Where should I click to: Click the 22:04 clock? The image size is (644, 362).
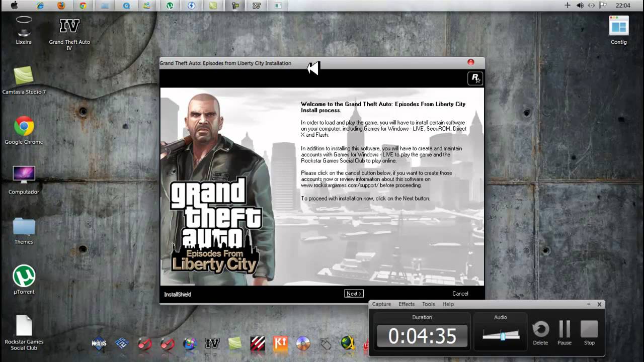[x=623, y=6]
